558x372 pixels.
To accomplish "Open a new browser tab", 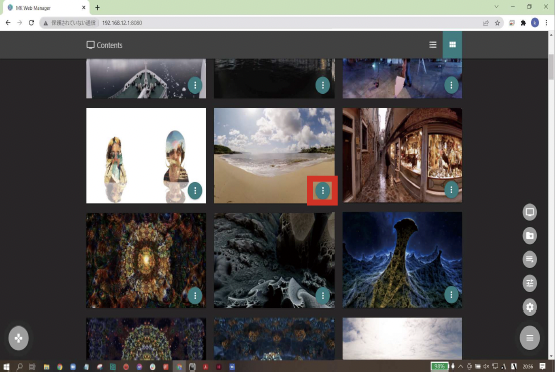I will 97,7.
